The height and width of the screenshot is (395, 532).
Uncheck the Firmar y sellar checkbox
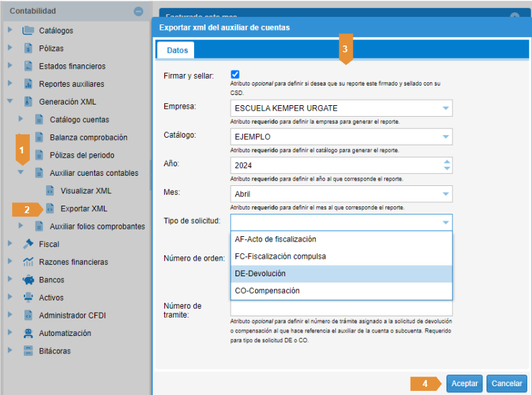click(235, 74)
